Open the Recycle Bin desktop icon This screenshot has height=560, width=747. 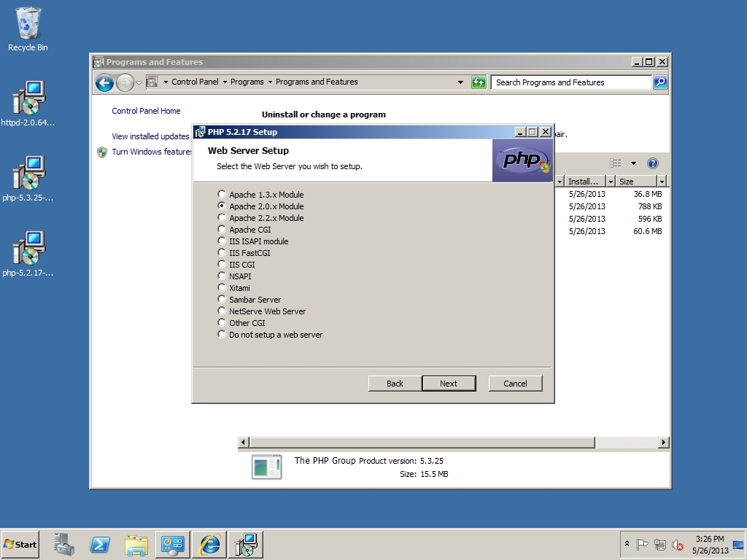28,28
